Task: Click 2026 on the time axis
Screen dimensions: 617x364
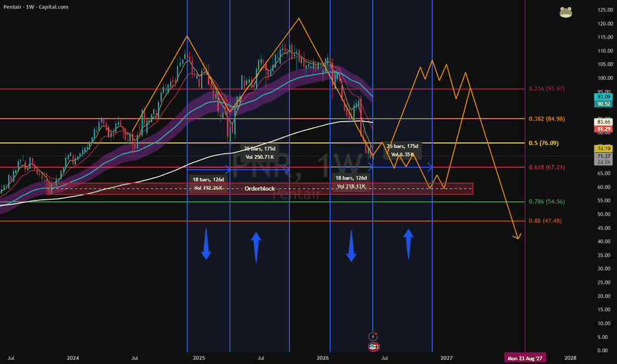Action: click(x=322, y=358)
